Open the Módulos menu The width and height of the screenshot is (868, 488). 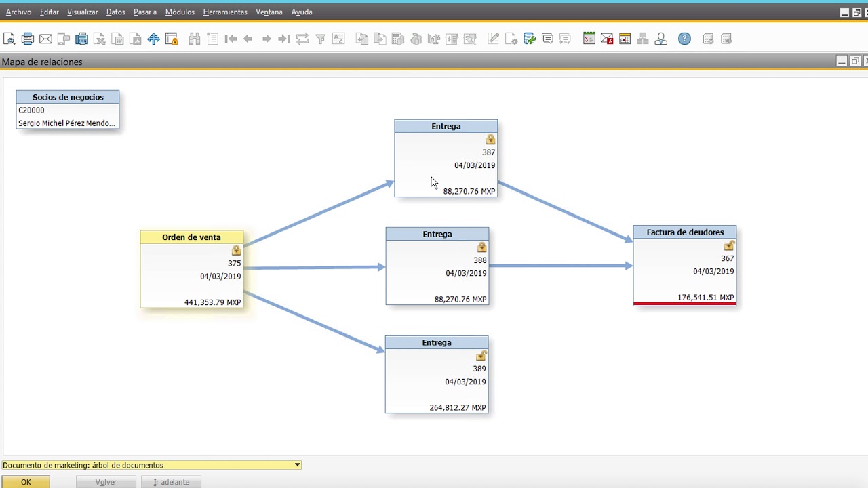(x=180, y=12)
